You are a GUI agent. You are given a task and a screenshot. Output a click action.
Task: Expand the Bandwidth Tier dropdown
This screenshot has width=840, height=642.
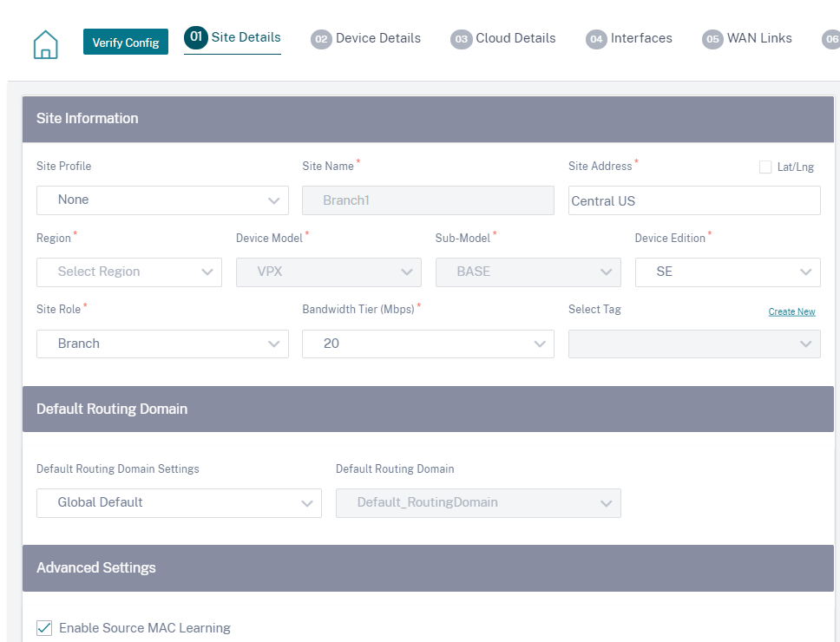point(428,344)
